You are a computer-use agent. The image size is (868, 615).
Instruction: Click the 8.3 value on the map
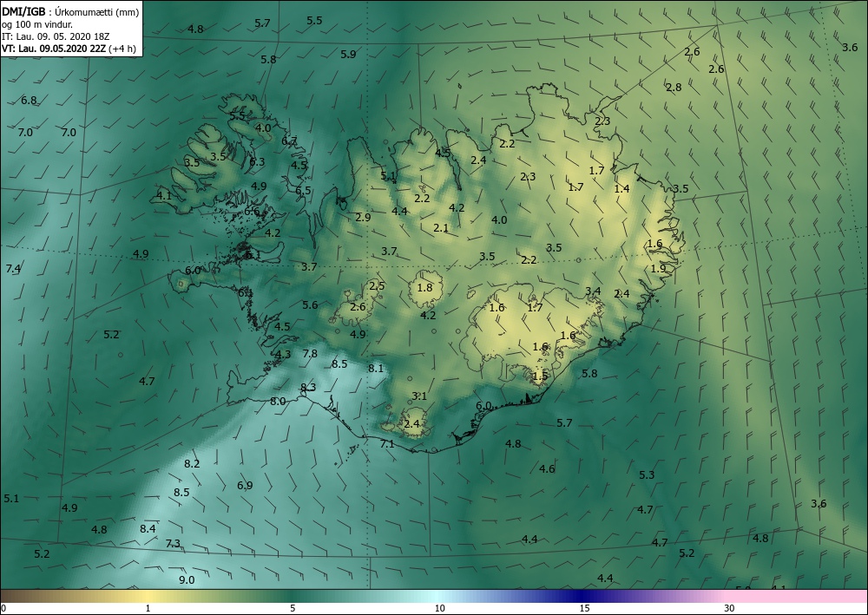coord(308,387)
